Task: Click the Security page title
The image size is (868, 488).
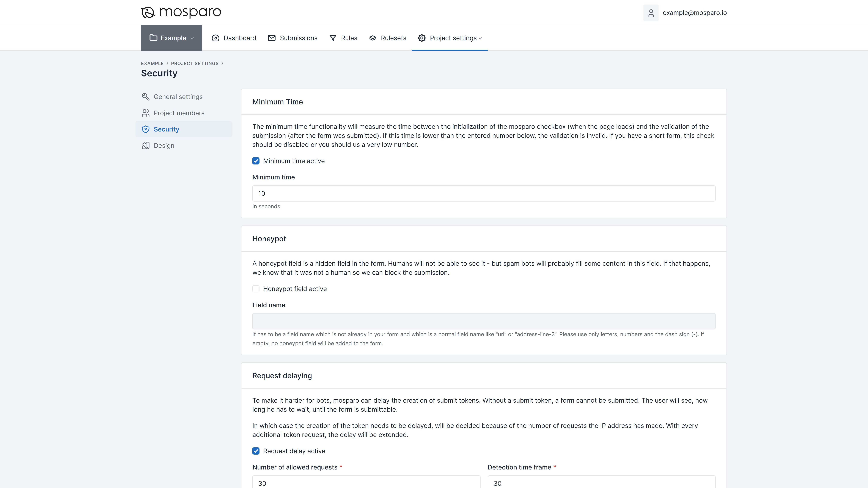Action: [159, 73]
